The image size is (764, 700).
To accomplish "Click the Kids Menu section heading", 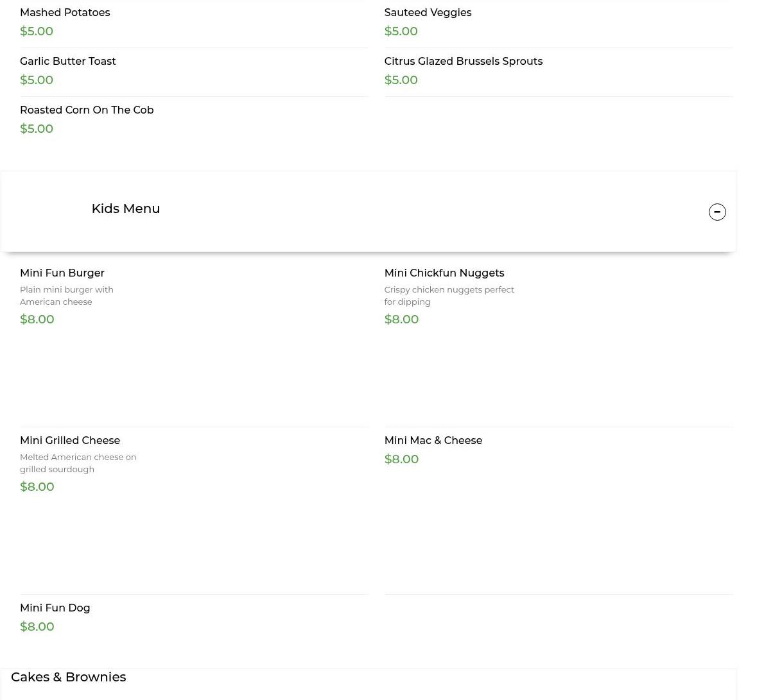I will pyautogui.click(x=126, y=209).
